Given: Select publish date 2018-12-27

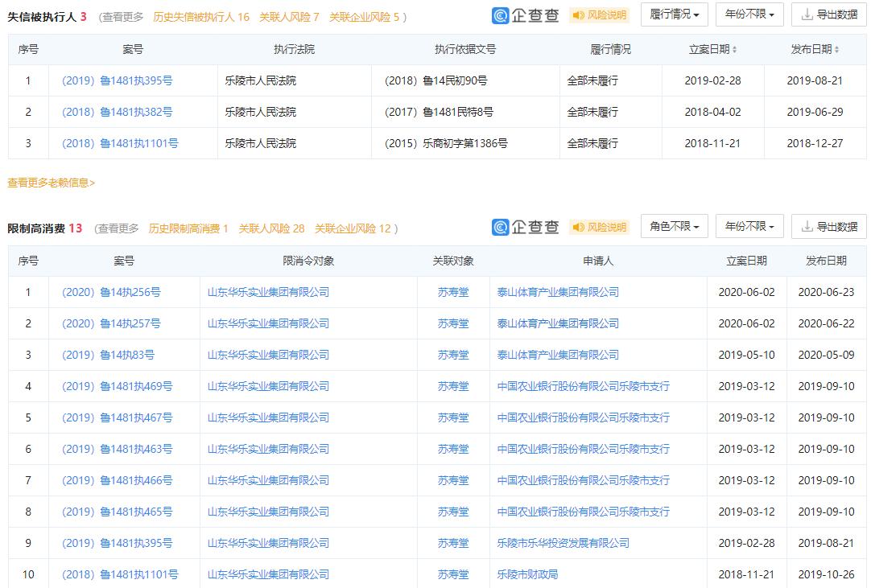Looking at the screenshot, I should [815, 143].
